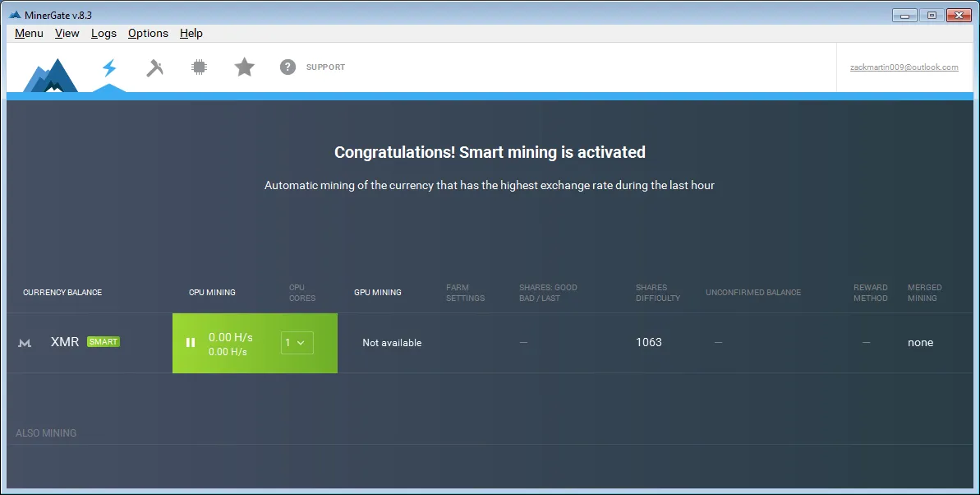980x495 pixels.
Task: Click the REWARD METHOD column header
Action: [x=871, y=293]
